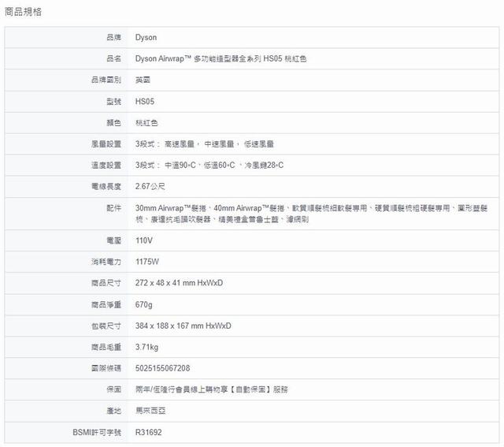Click the 型號 row label
The image size is (504, 447).
[113, 101]
